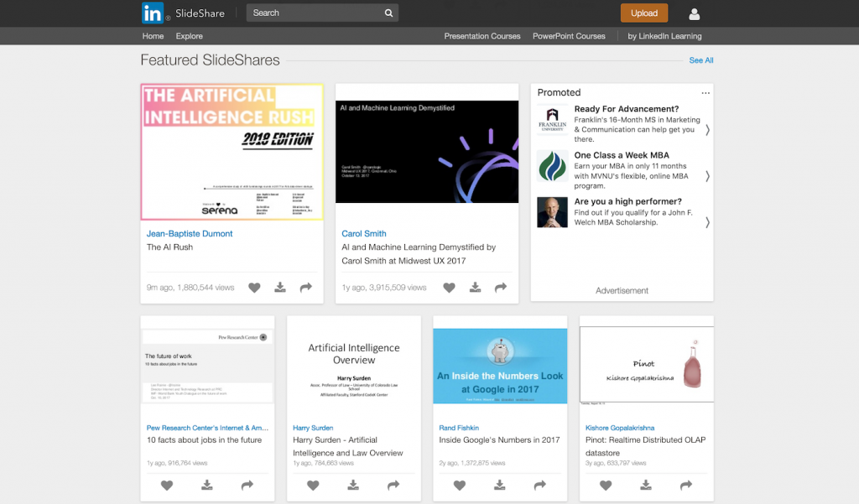Download Harry Surden's AI and Law slideshare

(x=353, y=485)
